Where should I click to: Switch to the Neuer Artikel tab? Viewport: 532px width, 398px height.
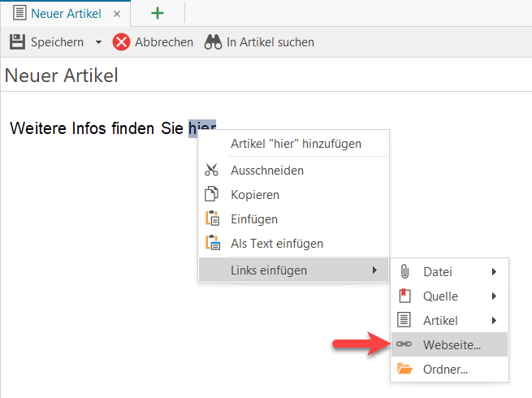66,14
